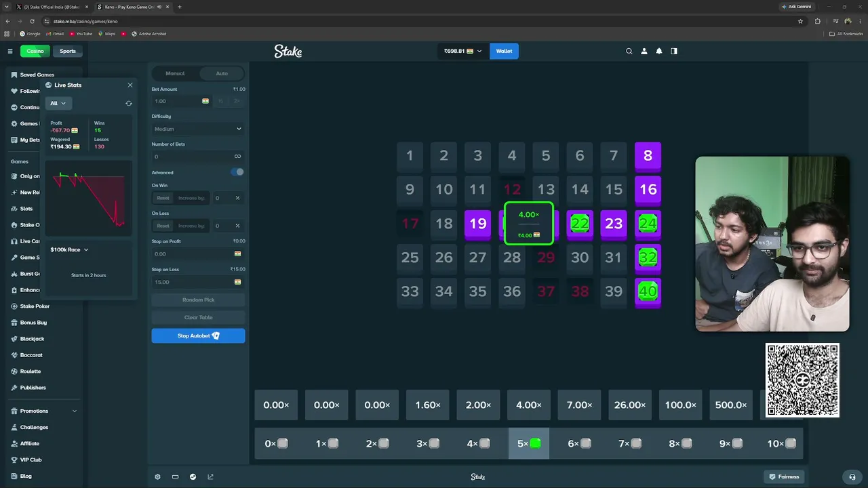Select Keno tile number 36

pos(512,291)
